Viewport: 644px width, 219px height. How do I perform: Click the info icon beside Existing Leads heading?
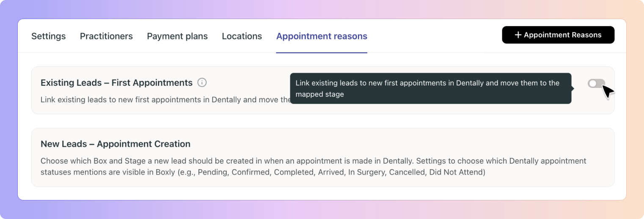[202, 83]
